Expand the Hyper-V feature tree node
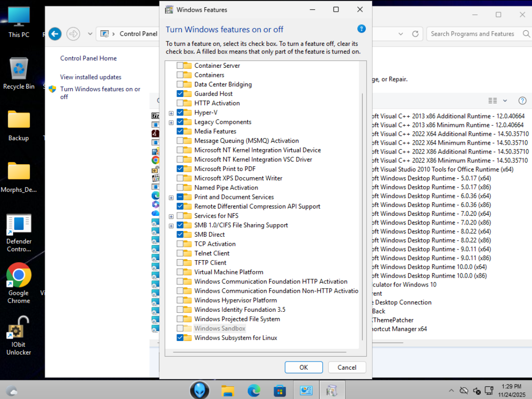Image resolution: width=532 pixels, height=399 pixels. tap(171, 113)
